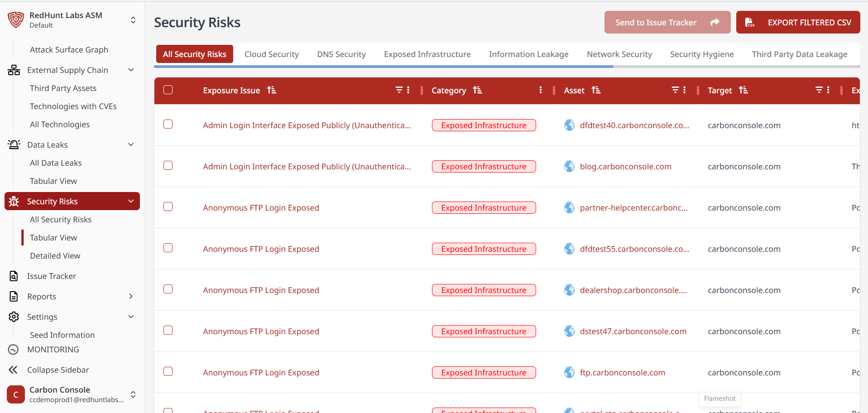This screenshot has width=868, height=413.
Task: Sort by Category column
Action: pyautogui.click(x=477, y=90)
